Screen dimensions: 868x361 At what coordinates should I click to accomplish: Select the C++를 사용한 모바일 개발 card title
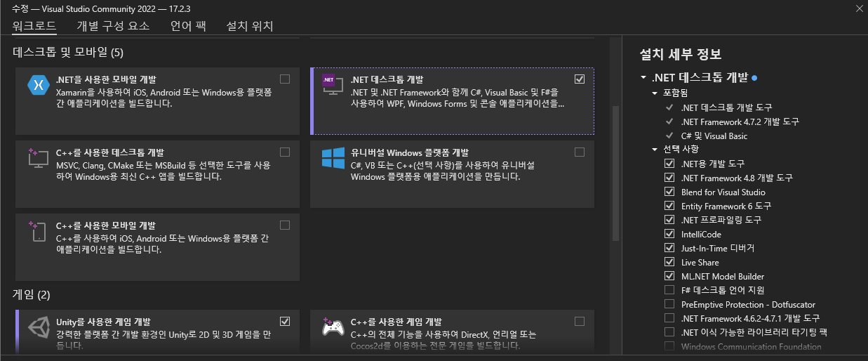coord(106,225)
